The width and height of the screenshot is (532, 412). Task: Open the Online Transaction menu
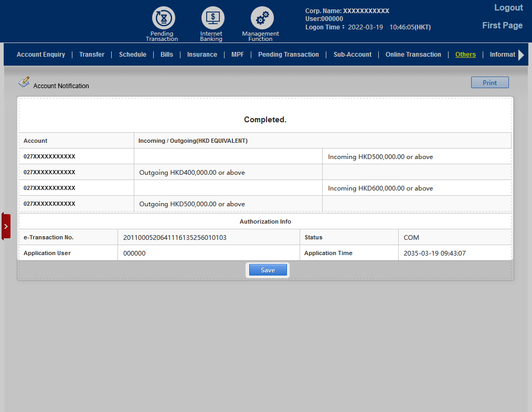[x=413, y=55]
